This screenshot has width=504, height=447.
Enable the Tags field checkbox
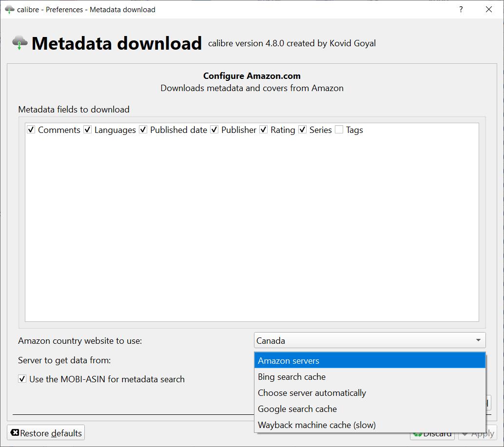tap(339, 130)
